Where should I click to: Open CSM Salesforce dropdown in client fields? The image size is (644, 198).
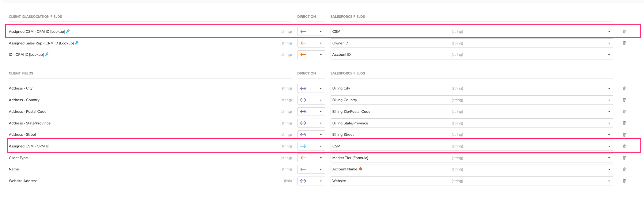472,146
